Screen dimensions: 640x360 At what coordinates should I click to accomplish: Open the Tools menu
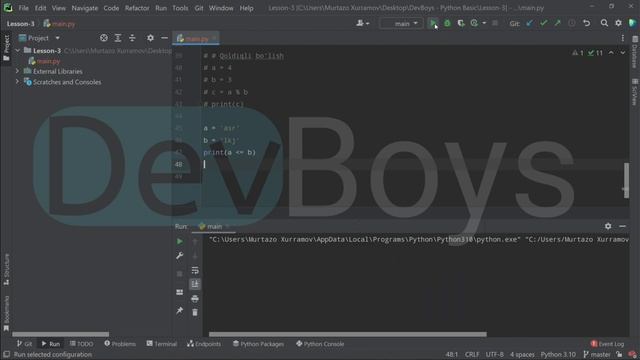point(180,8)
